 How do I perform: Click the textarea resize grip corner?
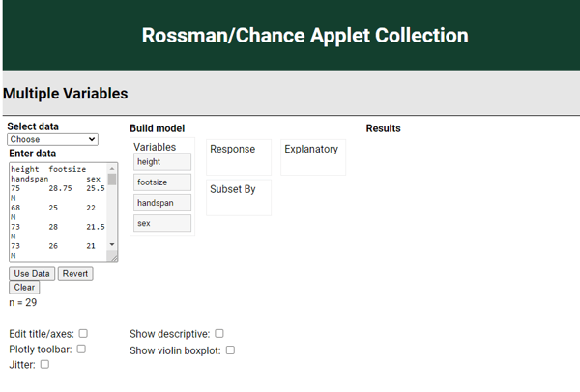click(113, 257)
